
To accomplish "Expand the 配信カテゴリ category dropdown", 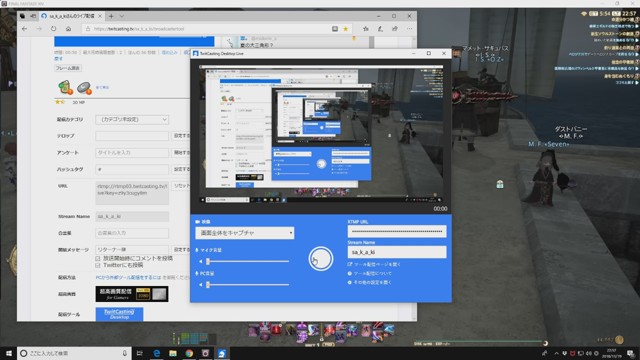I will [x=132, y=120].
